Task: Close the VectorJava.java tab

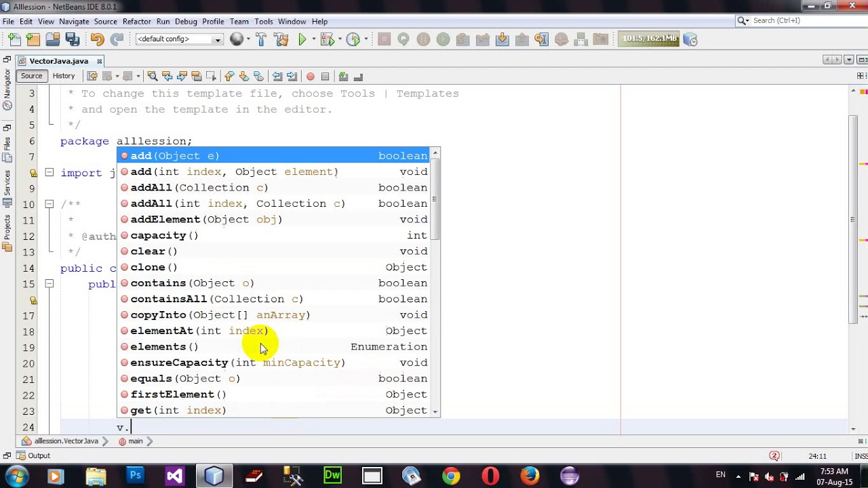Action: point(99,61)
